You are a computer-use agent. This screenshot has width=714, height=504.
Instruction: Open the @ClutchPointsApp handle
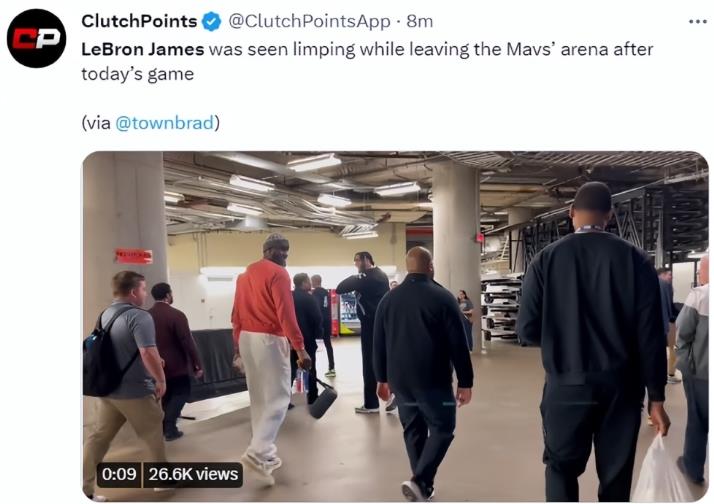point(309,21)
